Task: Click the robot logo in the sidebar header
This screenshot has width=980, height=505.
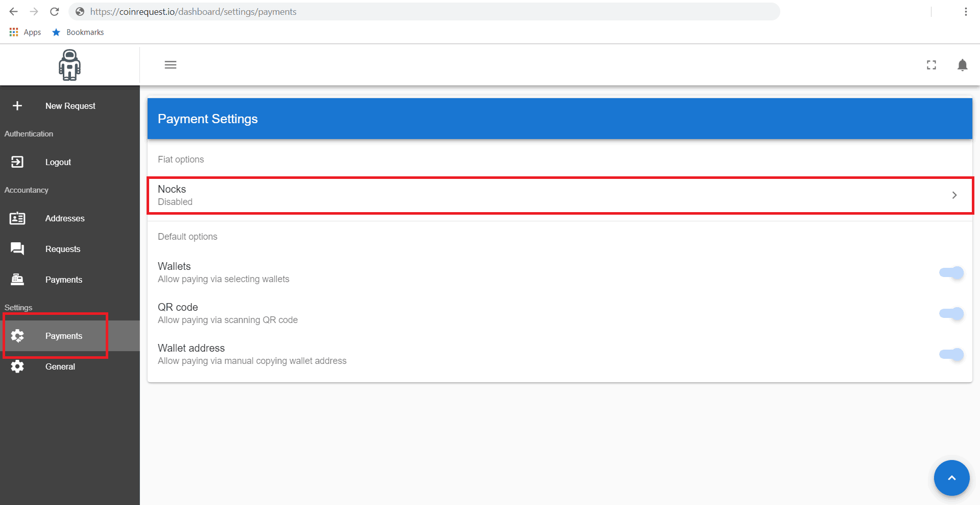Action: pyautogui.click(x=69, y=65)
